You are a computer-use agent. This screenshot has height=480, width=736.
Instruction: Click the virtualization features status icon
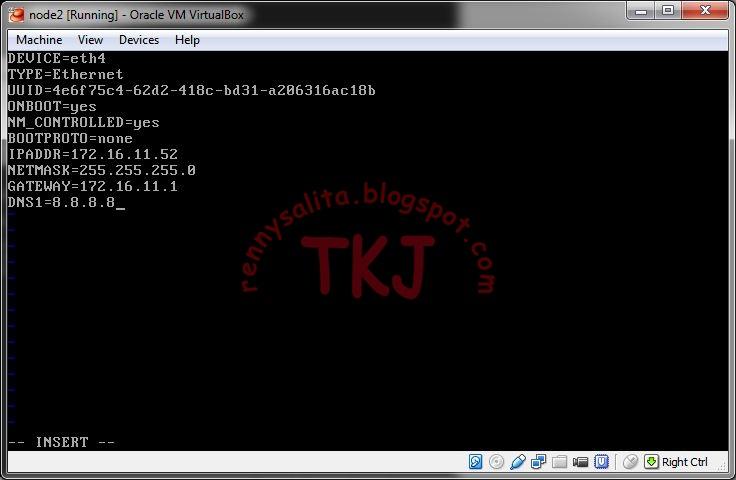[x=601, y=462]
